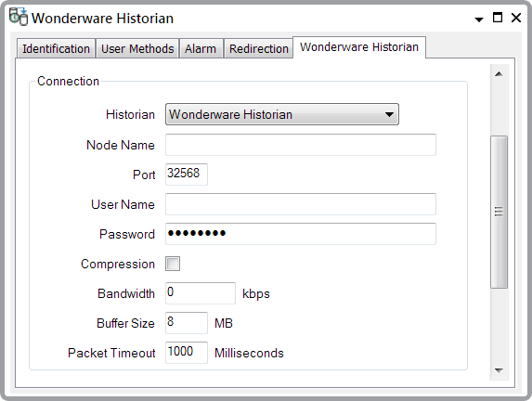Viewport: 532px width, 401px height.
Task: Switch to the Identification tab
Action: pos(56,48)
